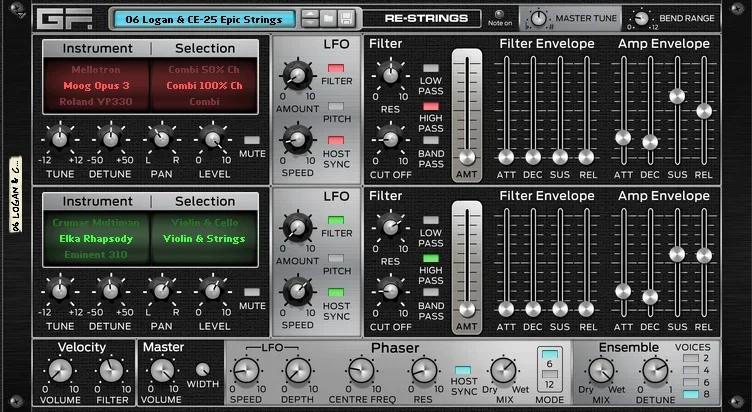Mute the top layer instrument
Image resolution: width=752 pixels, height=412 pixels.
tap(252, 140)
